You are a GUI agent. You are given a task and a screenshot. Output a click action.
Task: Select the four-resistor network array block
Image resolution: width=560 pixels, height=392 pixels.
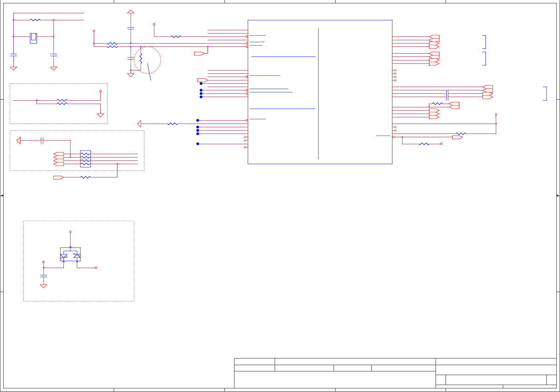pyautogui.click(x=85, y=159)
